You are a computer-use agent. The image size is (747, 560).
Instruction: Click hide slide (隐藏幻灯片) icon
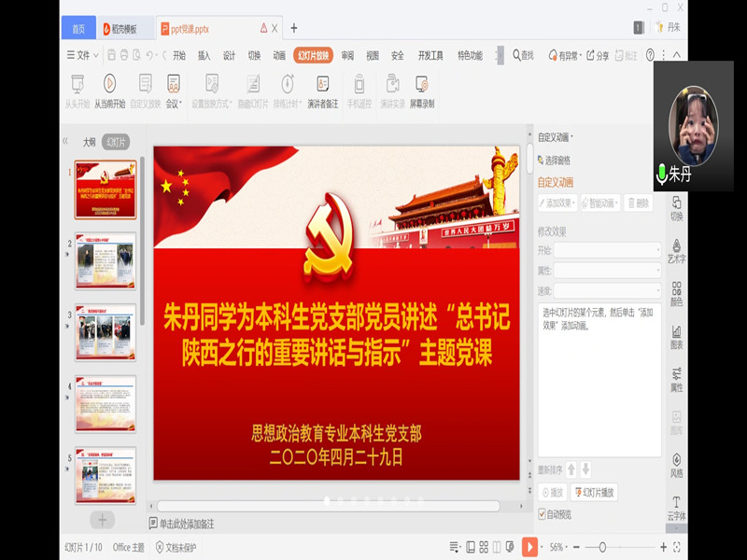tap(253, 84)
